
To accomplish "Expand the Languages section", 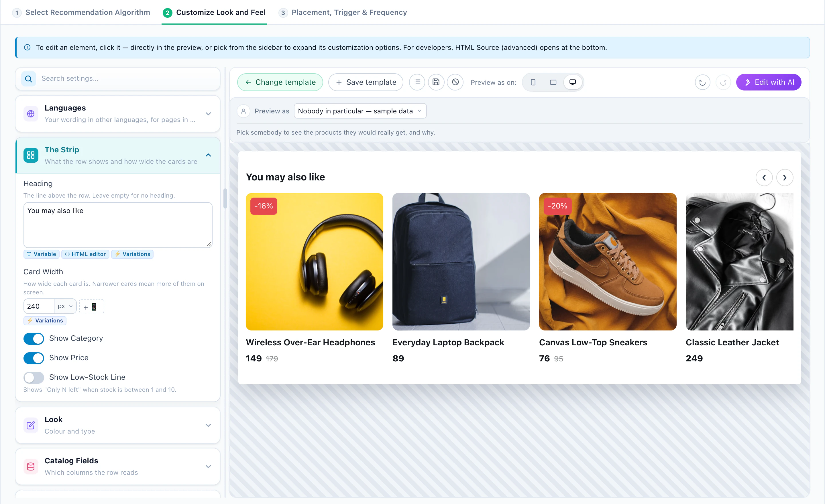I will click(x=208, y=114).
